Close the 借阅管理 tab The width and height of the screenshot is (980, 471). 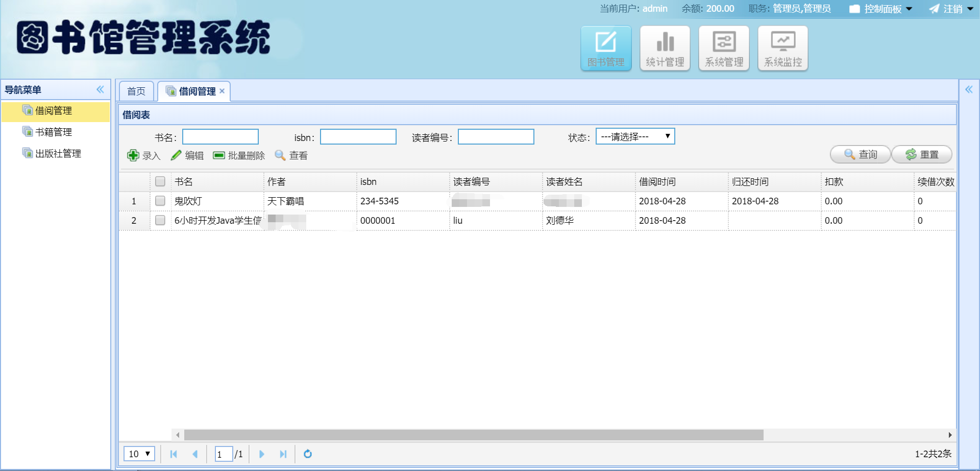pyautogui.click(x=222, y=91)
